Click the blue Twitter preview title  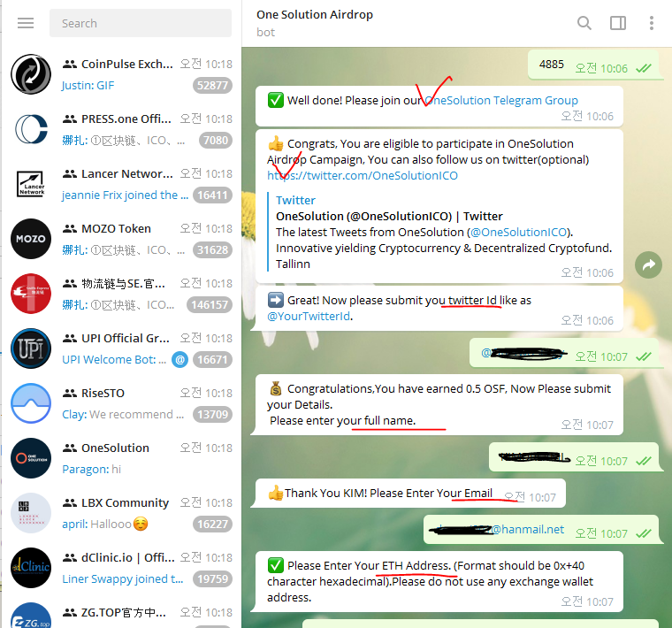[x=295, y=200]
